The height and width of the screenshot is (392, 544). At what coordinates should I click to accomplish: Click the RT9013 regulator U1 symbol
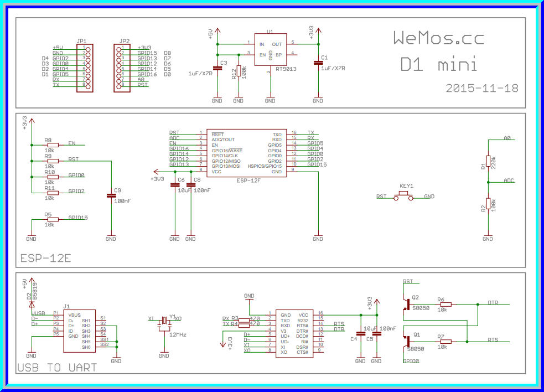click(271, 50)
